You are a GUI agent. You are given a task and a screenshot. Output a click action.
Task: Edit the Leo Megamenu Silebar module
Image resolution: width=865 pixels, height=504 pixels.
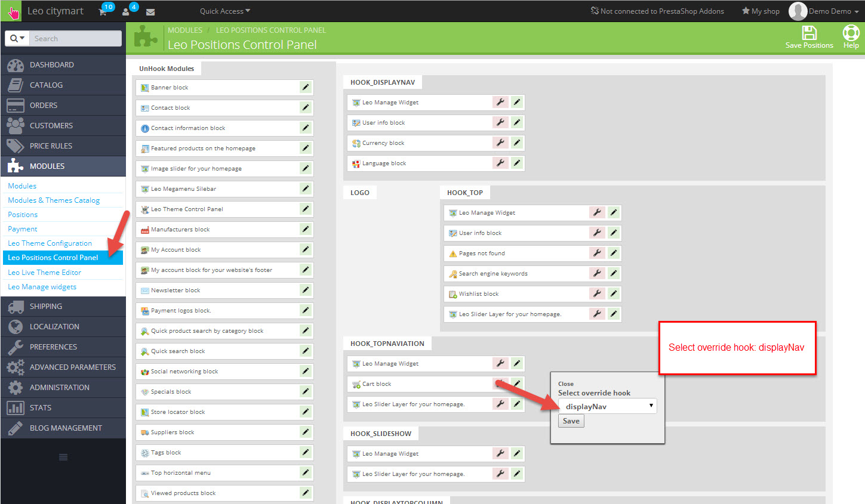point(306,189)
